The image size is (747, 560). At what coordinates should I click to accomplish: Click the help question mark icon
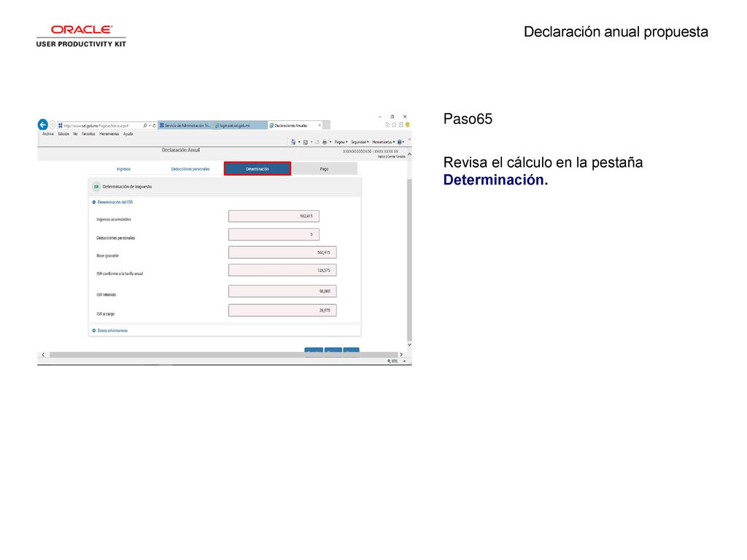(399, 142)
